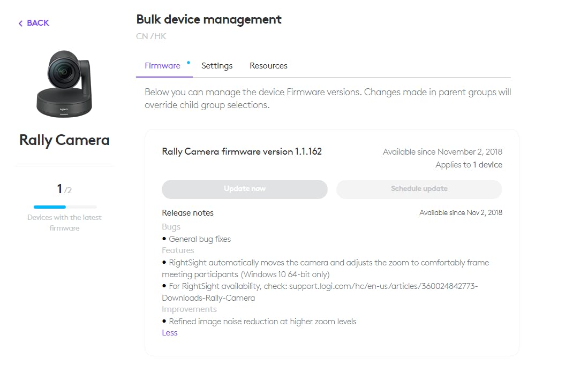
Task: Click the 1/2 devices counter
Action: pos(64,189)
